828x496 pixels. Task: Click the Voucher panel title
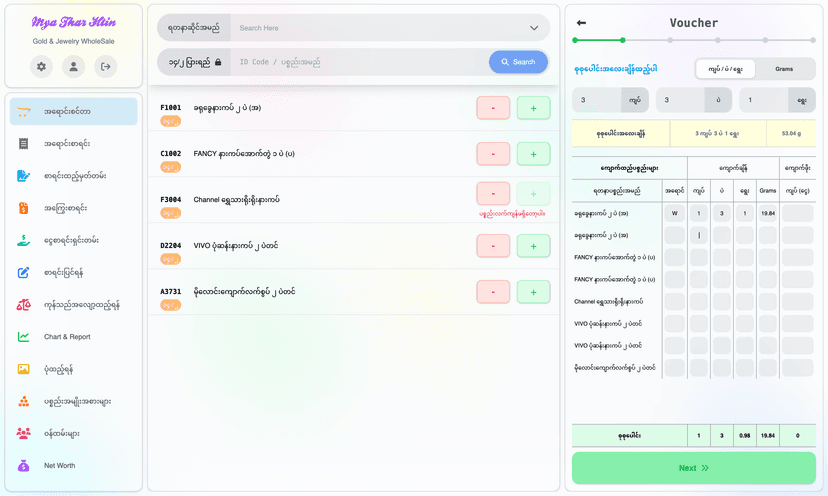pos(693,23)
